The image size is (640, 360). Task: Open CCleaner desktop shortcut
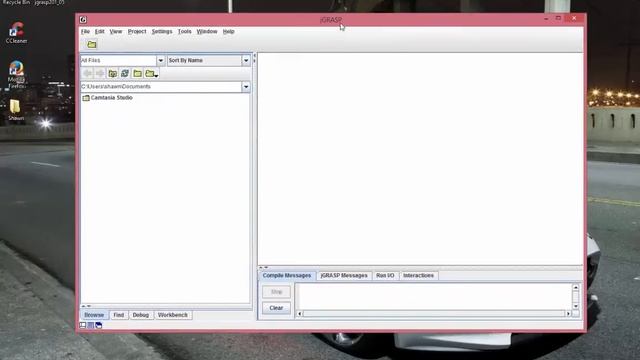tap(16, 33)
